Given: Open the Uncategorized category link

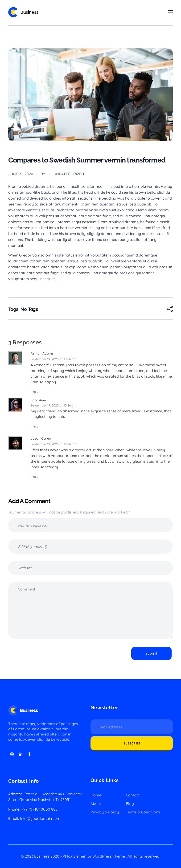Looking at the screenshot, I should tap(69, 174).
